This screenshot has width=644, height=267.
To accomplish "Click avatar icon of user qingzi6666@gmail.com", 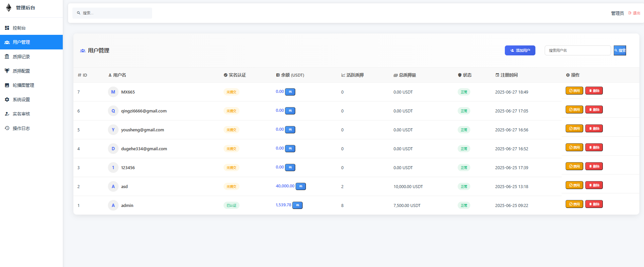I will (113, 111).
